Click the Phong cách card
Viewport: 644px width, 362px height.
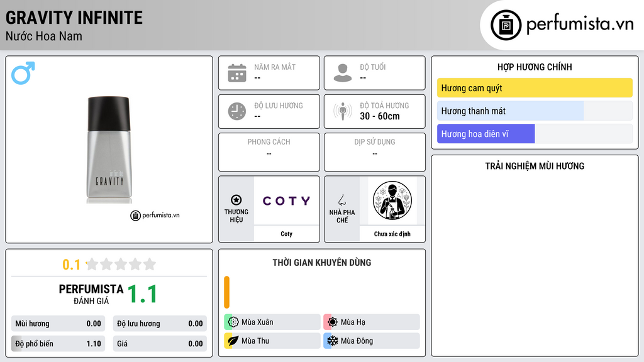point(269,152)
